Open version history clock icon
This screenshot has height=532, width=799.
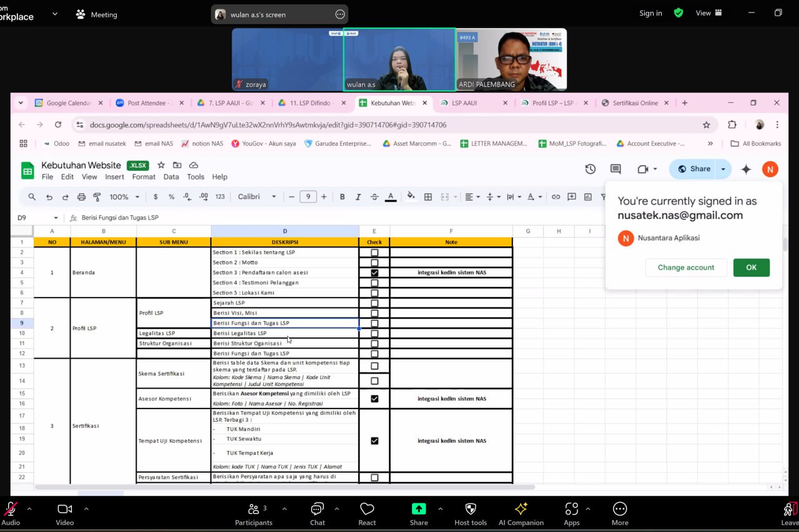pos(590,169)
